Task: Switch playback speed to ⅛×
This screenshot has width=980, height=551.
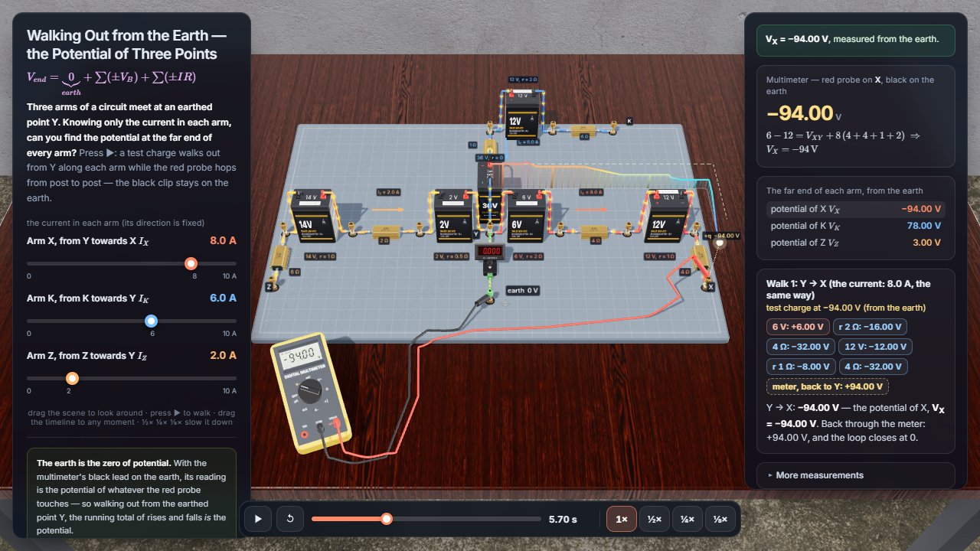Action: pyautogui.click(x=720, y=519)
